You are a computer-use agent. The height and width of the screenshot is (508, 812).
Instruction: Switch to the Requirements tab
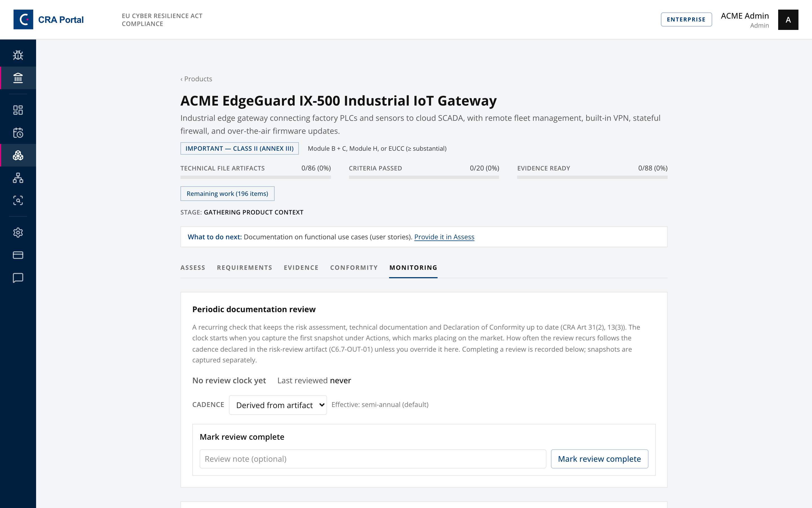(x=245, y=268)
